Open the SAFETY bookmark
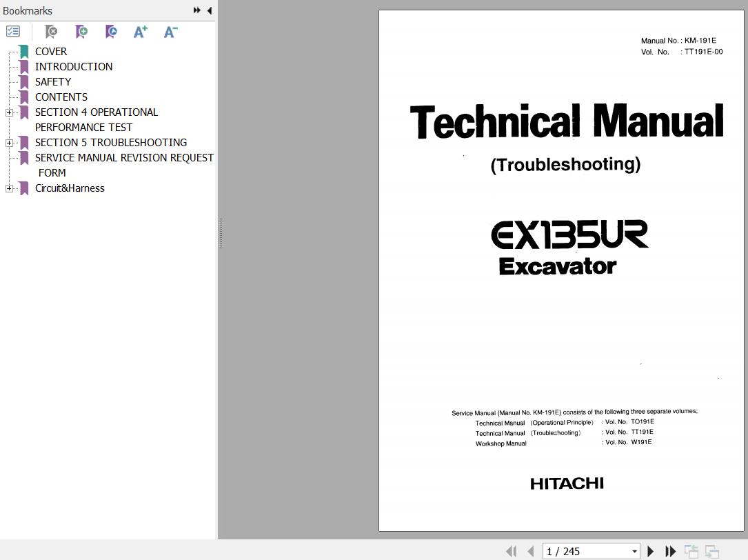Viewport: 748px width, 560px height. [x=53, y=82]
